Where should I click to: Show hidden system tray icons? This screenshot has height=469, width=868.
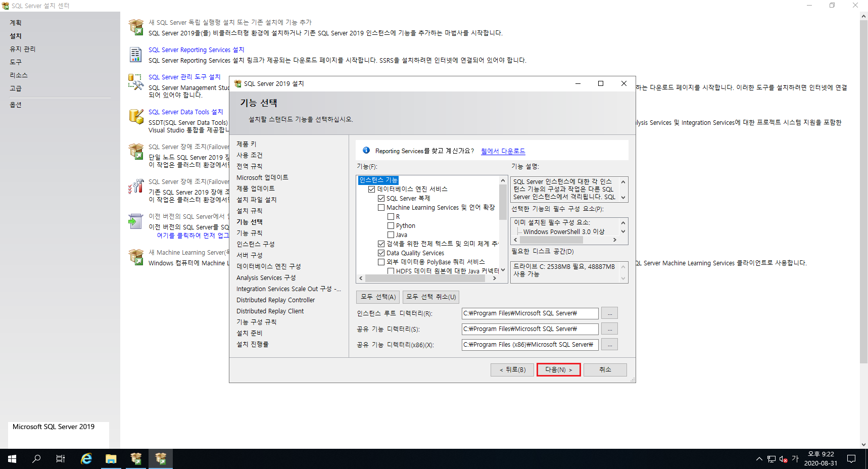point(759,459)
